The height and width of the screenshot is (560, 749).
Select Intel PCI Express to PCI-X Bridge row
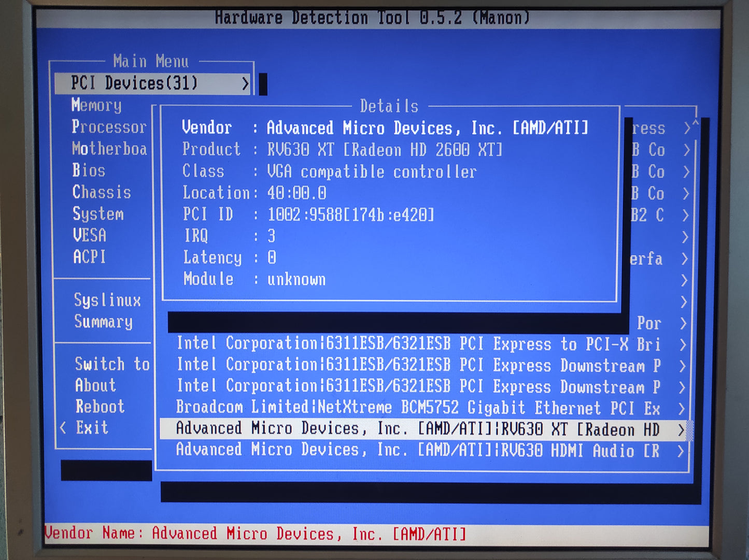click(417, 344)
